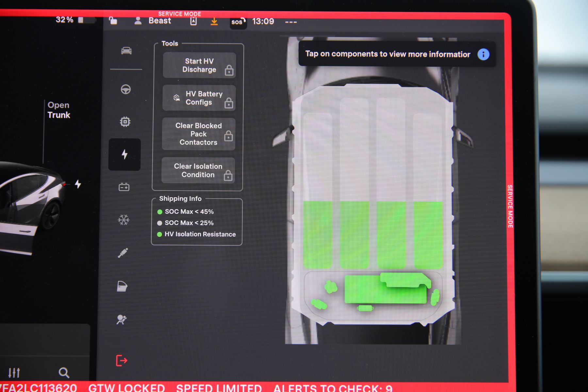Tap the SOS status icon

point(238,22)
